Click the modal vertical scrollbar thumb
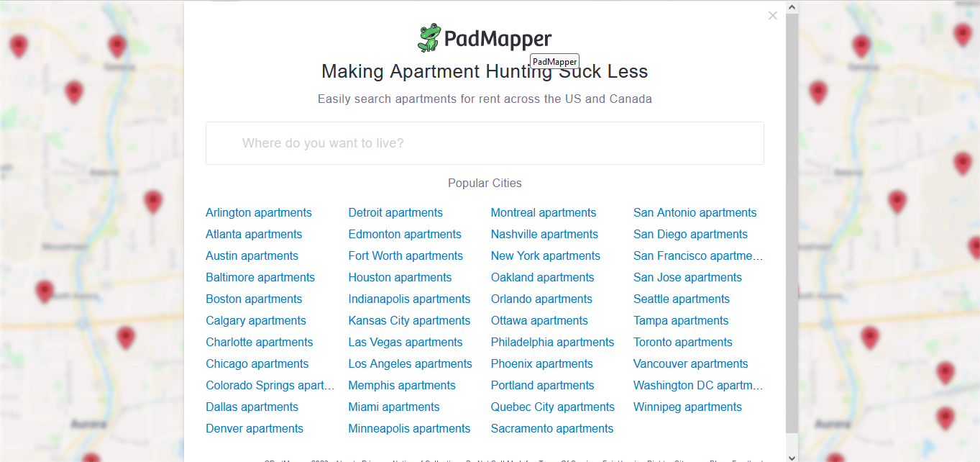Viewport: 980px width, 462px height. click(x=792, y=223)
